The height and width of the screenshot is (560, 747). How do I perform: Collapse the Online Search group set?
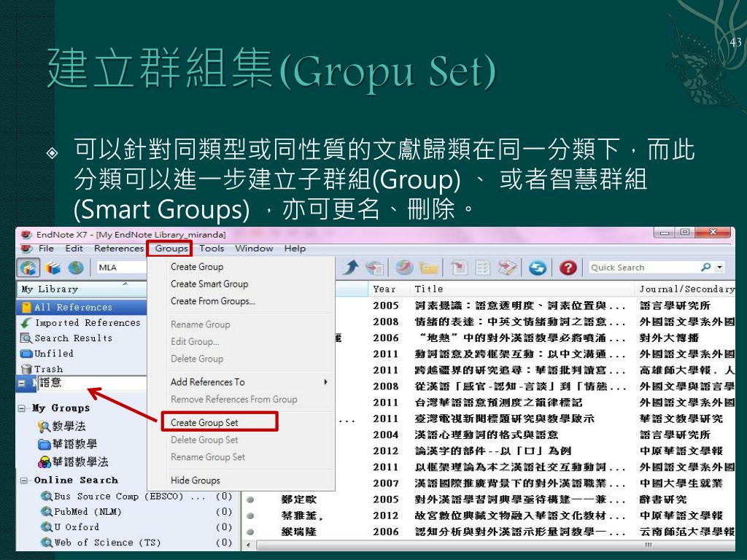click(x=24, y=481)
